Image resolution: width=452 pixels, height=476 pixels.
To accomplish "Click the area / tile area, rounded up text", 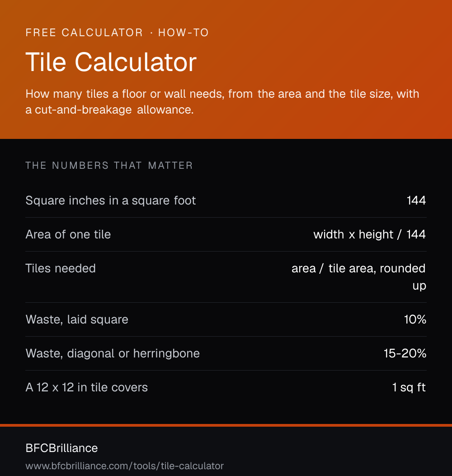I will [x=359, y=277].
